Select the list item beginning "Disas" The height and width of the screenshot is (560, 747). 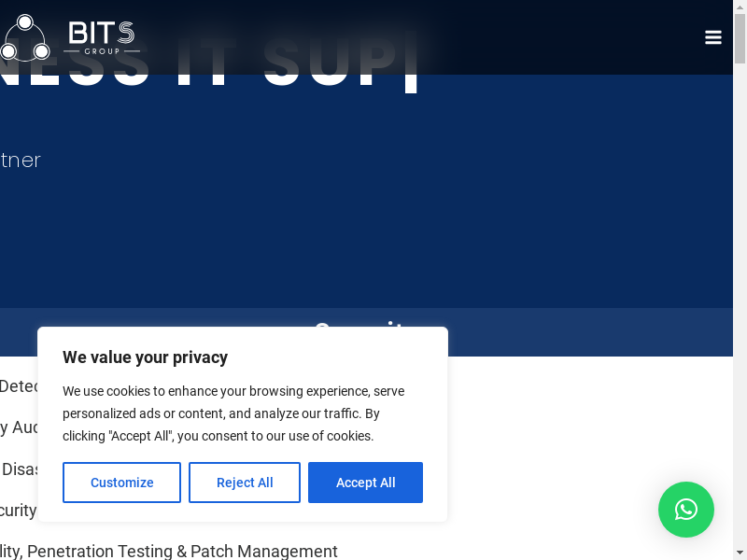(21, 469)
